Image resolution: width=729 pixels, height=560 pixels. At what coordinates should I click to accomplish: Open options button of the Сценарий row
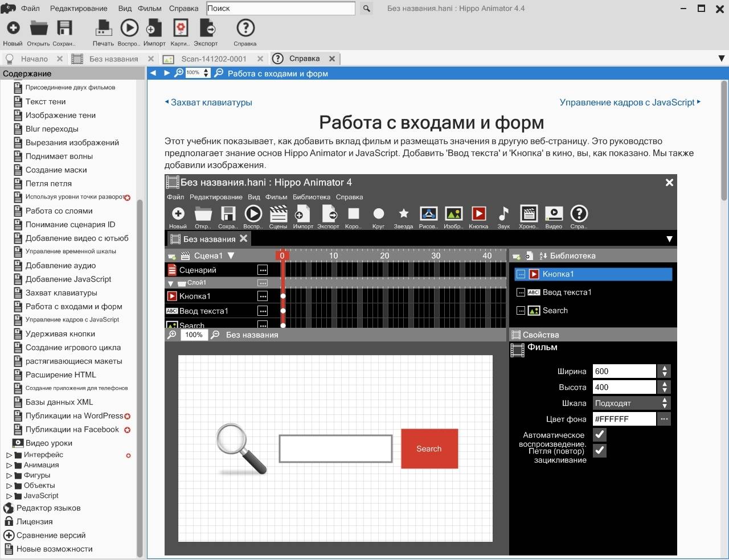pyautogui.click(x=263, y=270)
